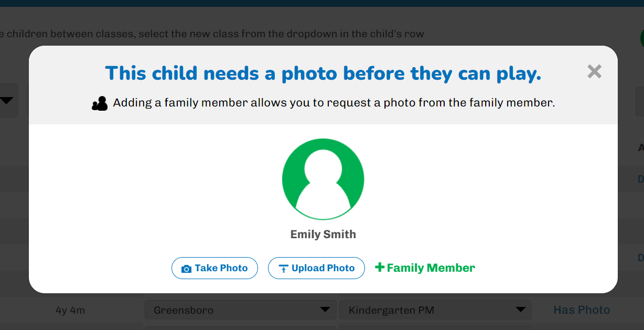Click the 'Adding a family member' helper text
Screen dimensions: 644x330
click(334, 103)
